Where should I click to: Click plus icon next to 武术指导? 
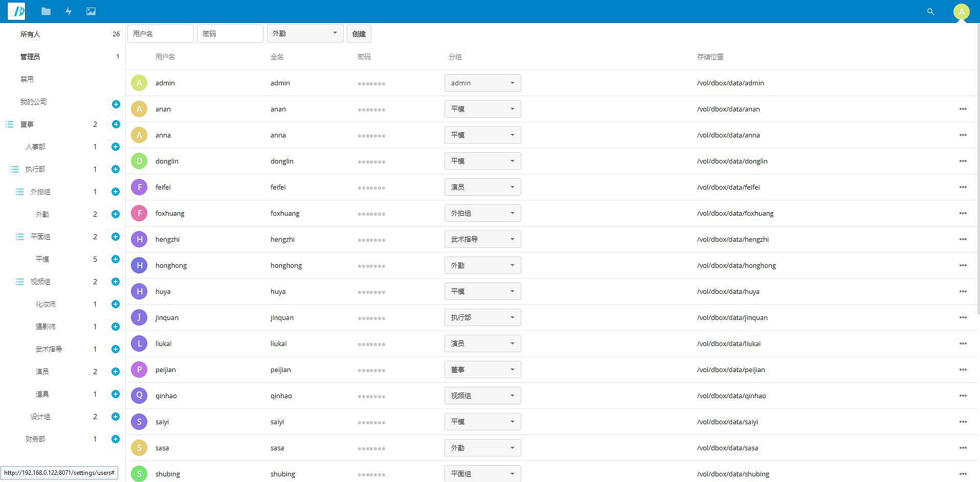(x=116, y=349)
